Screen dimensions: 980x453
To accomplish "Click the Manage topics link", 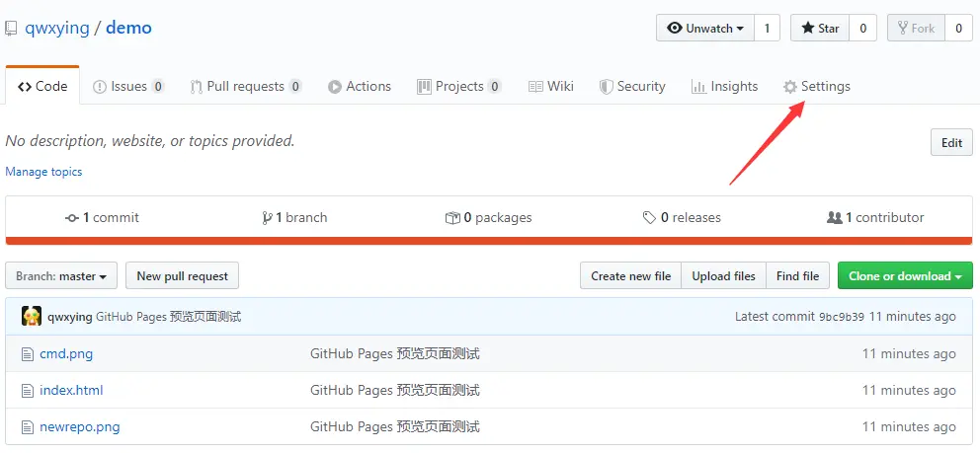I will [x=43, y=172].
